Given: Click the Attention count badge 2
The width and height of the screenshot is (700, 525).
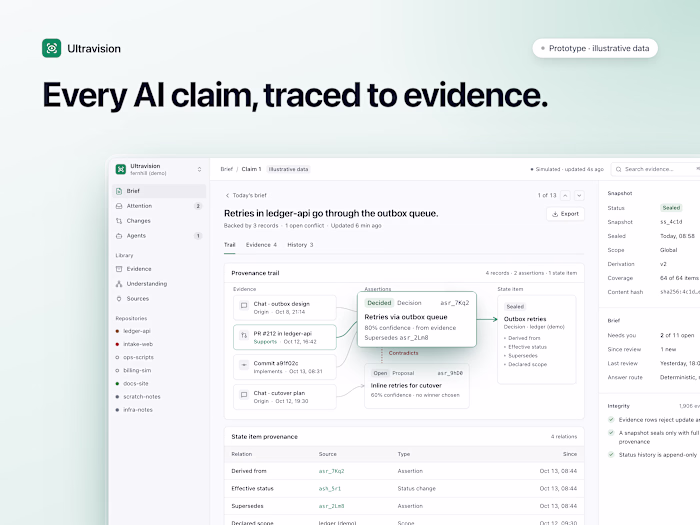Looking at the screenshot, I should coord(198,206).
